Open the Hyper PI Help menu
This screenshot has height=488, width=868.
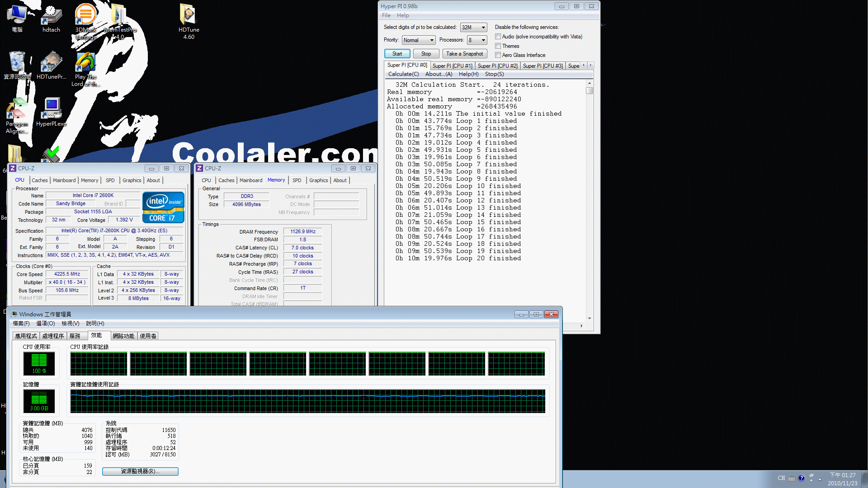[x=403, y=15]
